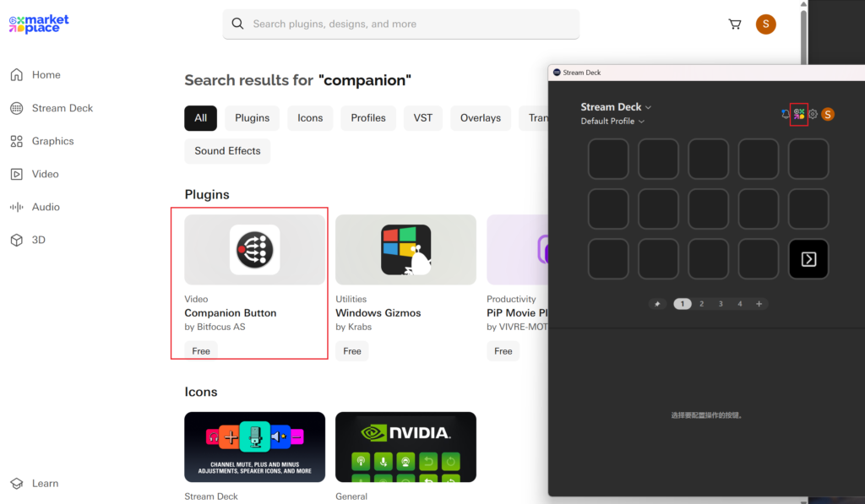Viewport: 865px width, 504px height.
Task: Click the notification bell in Stream Deck
Action: click(786, 114)
